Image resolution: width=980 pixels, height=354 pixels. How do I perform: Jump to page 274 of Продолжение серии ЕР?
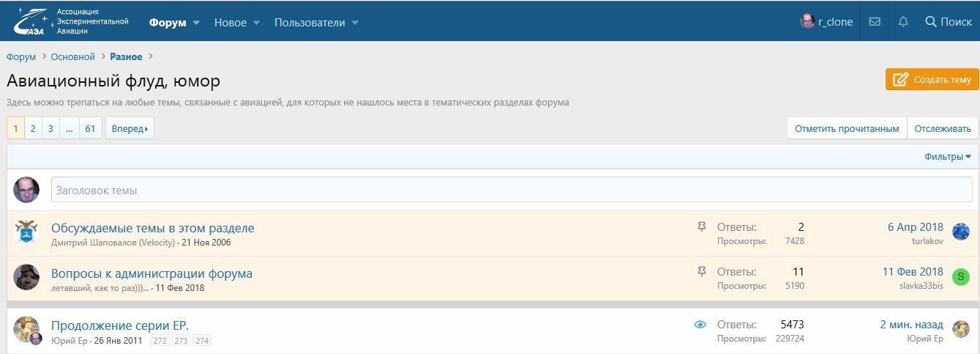click(202, 341)
